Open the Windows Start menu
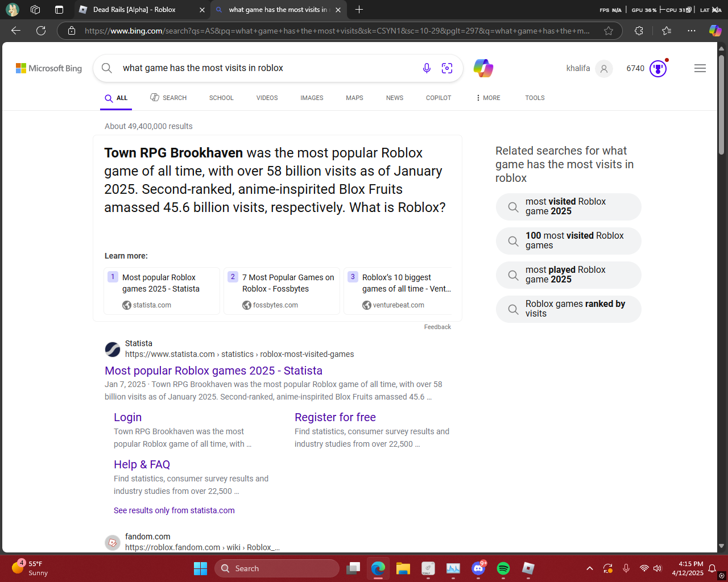Screen dimensions: 728x582 click(200, 568)
